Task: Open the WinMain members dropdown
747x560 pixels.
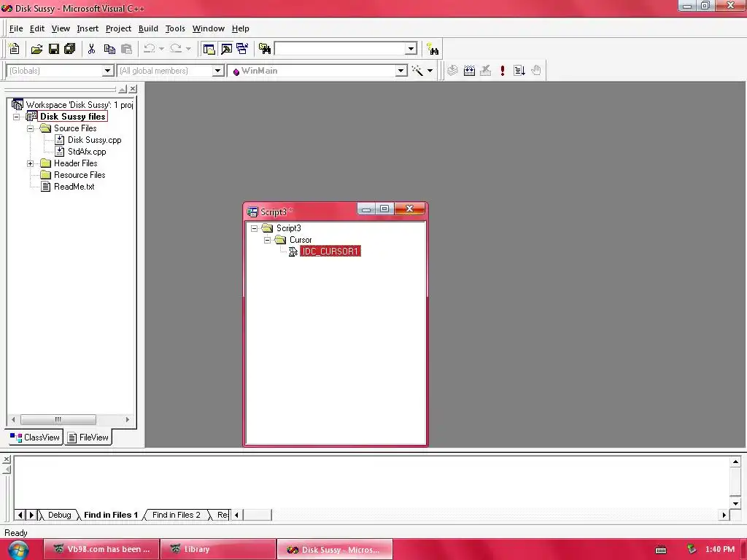Action: tap(401, 71)
